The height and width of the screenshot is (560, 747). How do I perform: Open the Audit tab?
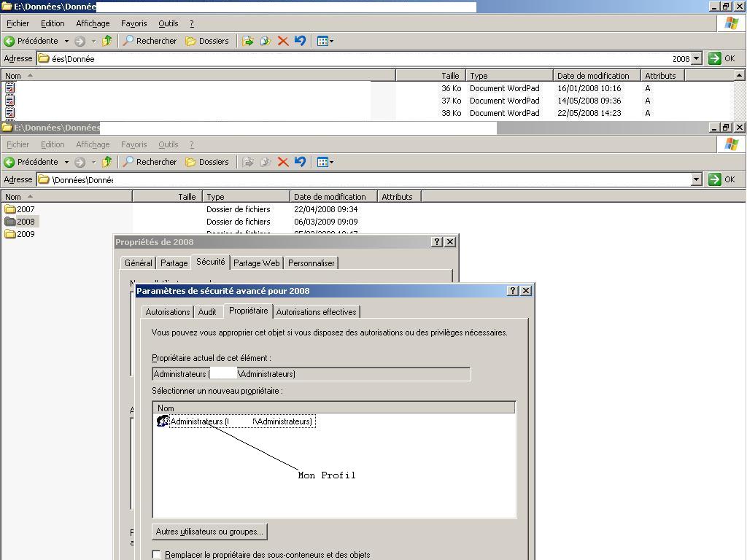207,312
